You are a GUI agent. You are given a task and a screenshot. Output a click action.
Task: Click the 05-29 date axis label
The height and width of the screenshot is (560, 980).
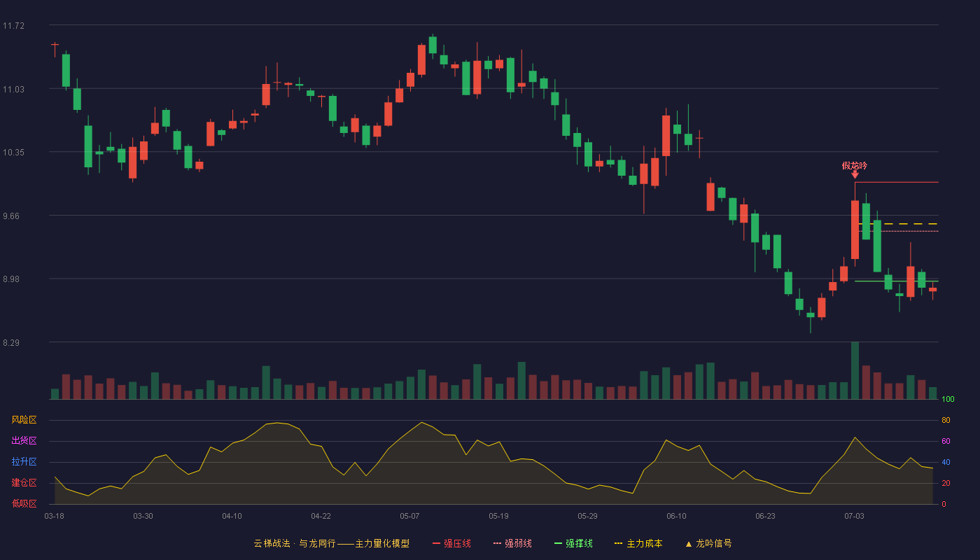[587, 516]
